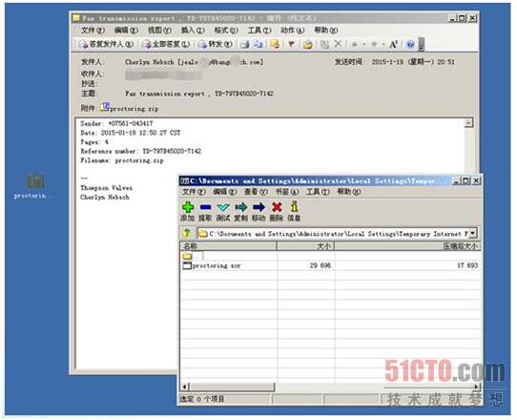Go up one folder with the up-arrow icon
The width and height of the screenshot is (517, 420).
(187, 233)
